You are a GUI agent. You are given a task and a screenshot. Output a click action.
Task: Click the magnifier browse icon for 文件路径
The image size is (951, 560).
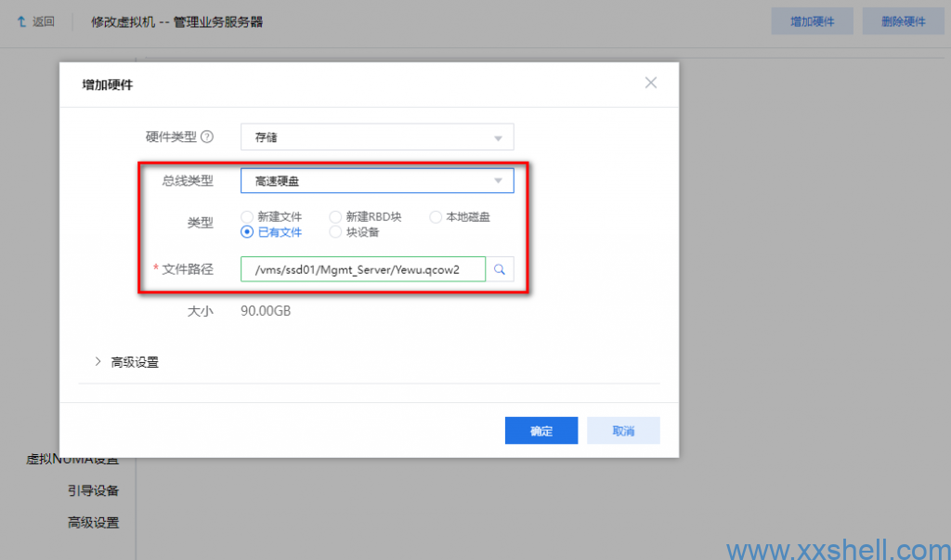(500, 269)
